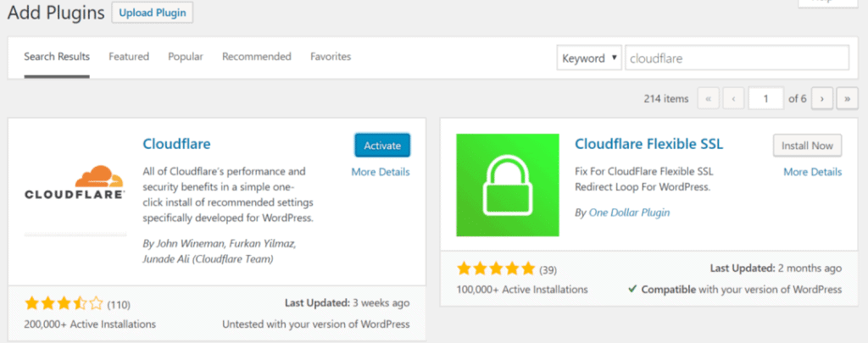This screenshot has height=343, width=868.
Task: Switch to the Popular tab
Action: click(x=186, y=57)
